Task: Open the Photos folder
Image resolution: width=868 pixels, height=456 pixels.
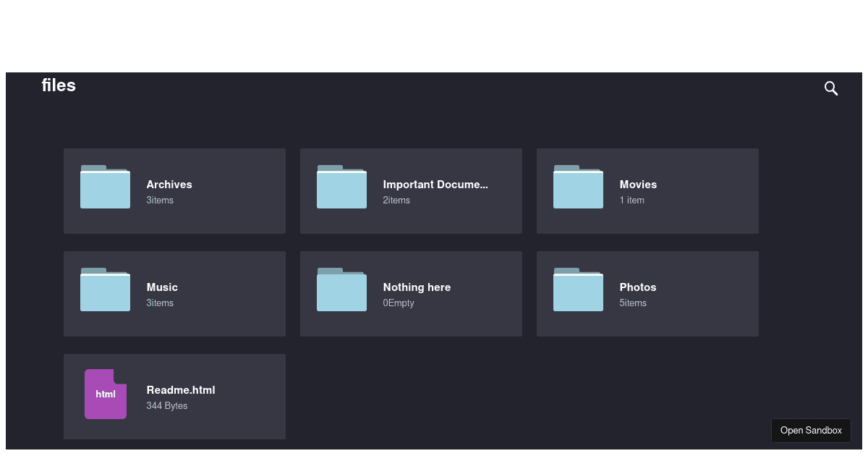Action: coord(647,293)
